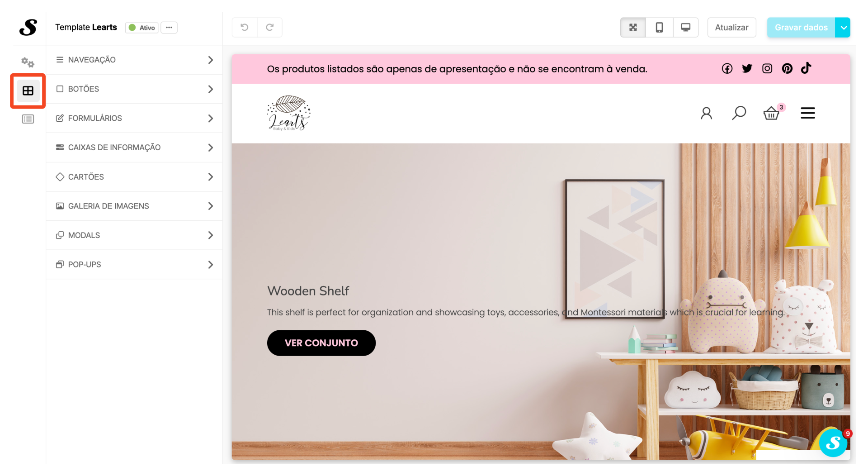Open the settings gears icon in sidebar

[x=28, y=62]
